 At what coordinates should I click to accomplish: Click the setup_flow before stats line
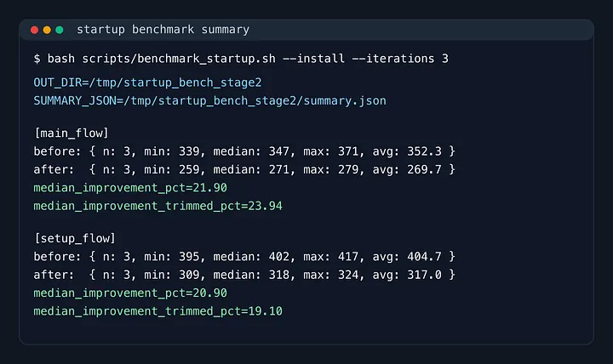point(244,257)
